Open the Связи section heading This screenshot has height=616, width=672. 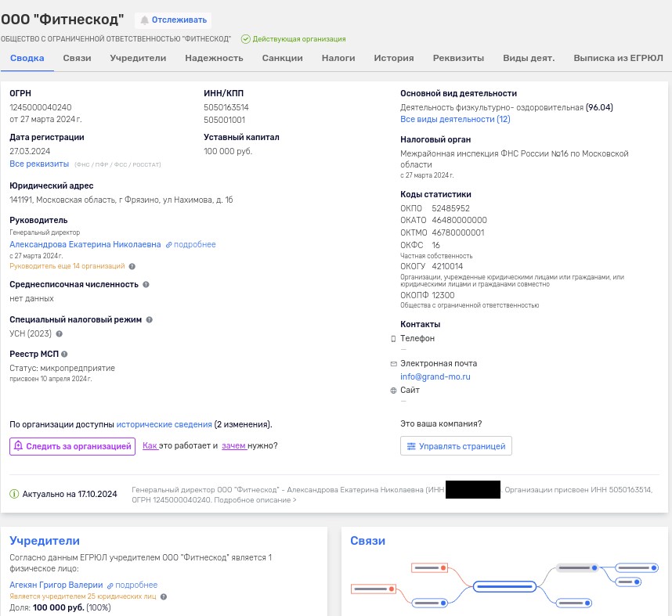(x=367, y=541)
